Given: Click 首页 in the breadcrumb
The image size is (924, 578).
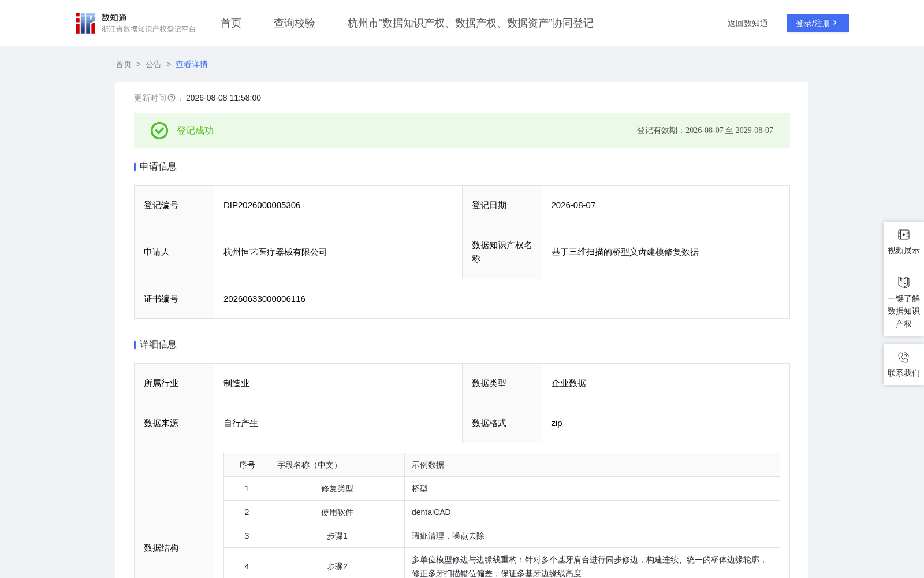Looking at the screenshot, I should pyautogui.click(x=124, y=64).
